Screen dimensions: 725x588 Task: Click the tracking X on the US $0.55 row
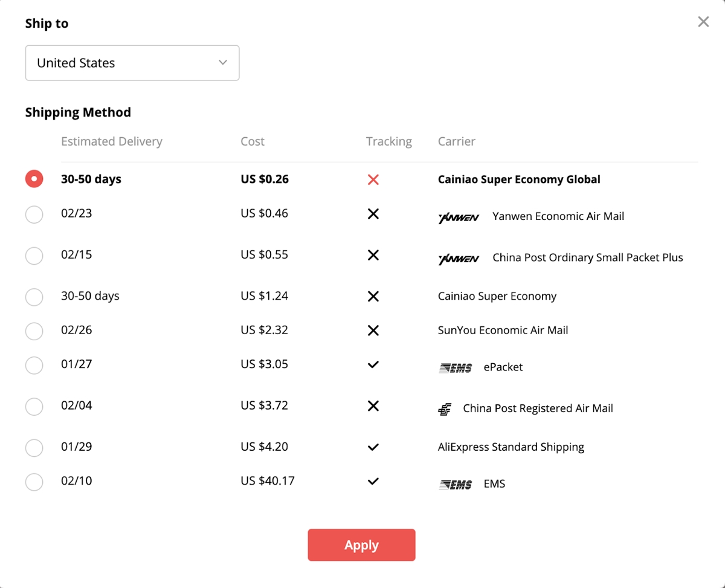click(x=373, y=255)
